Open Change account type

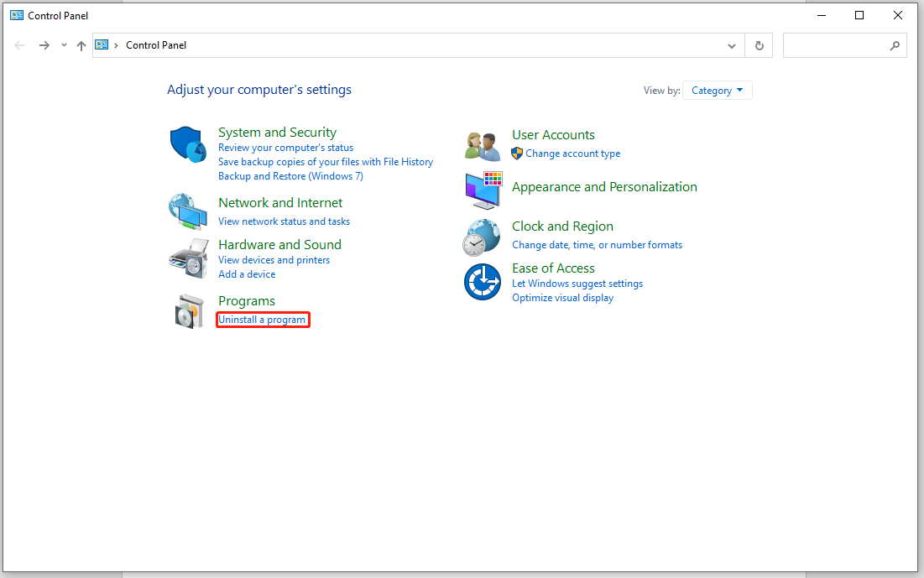572,154
